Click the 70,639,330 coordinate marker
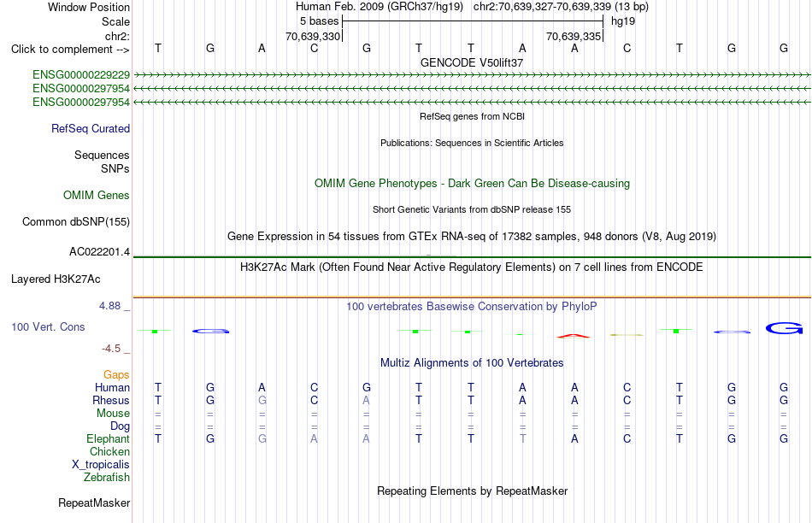 click(314, 36)
